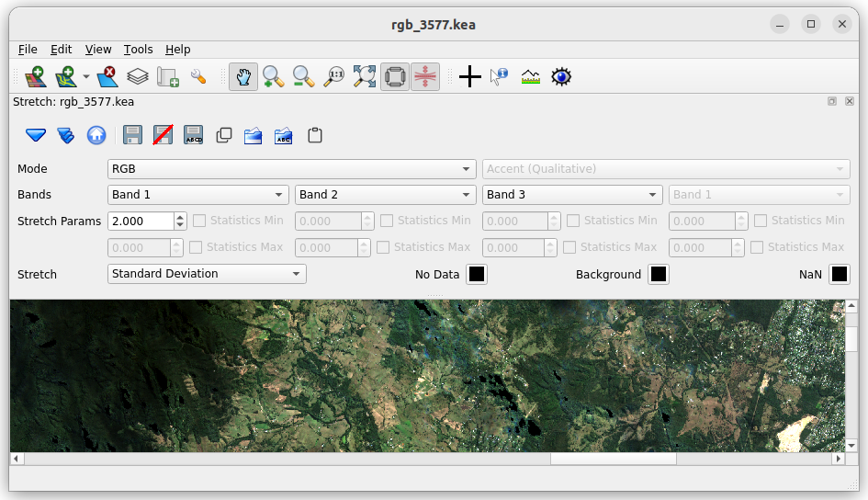Select the Pan hand tool
Screen dimensions: 868x500
click(242, 77)
